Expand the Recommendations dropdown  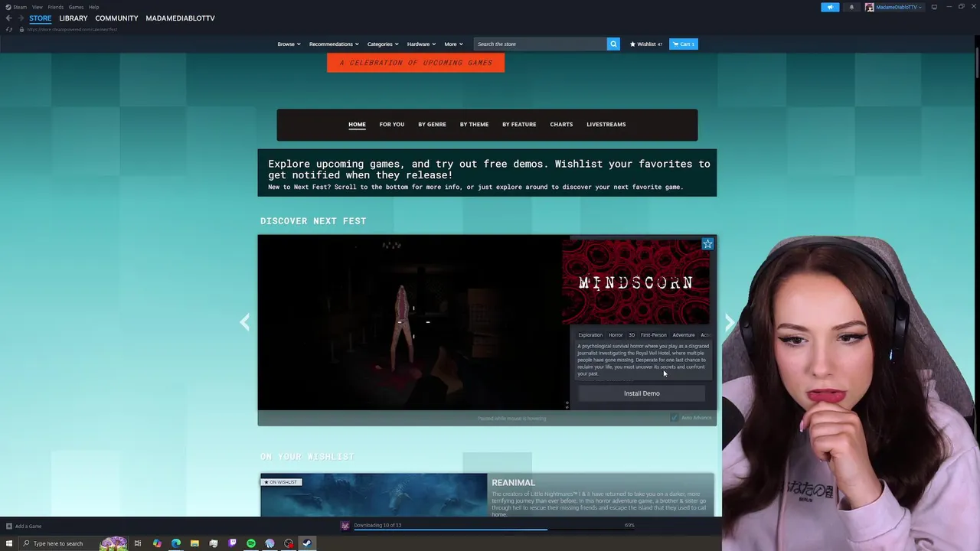(334, 44)
